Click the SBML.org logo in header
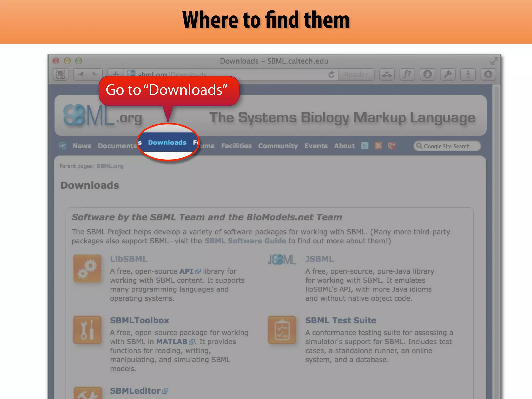 coord(103,115)
